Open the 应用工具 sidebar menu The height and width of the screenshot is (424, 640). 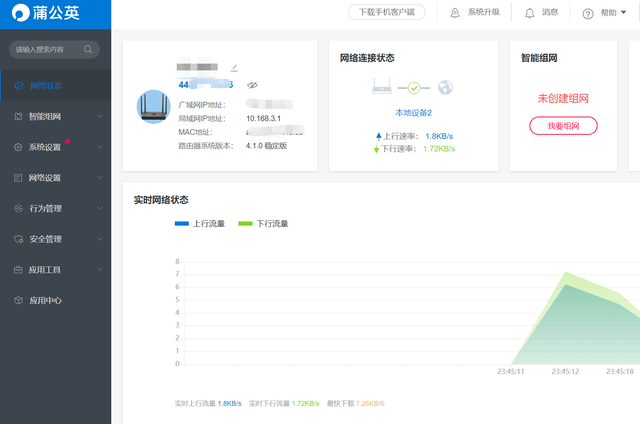pos(56,269)
